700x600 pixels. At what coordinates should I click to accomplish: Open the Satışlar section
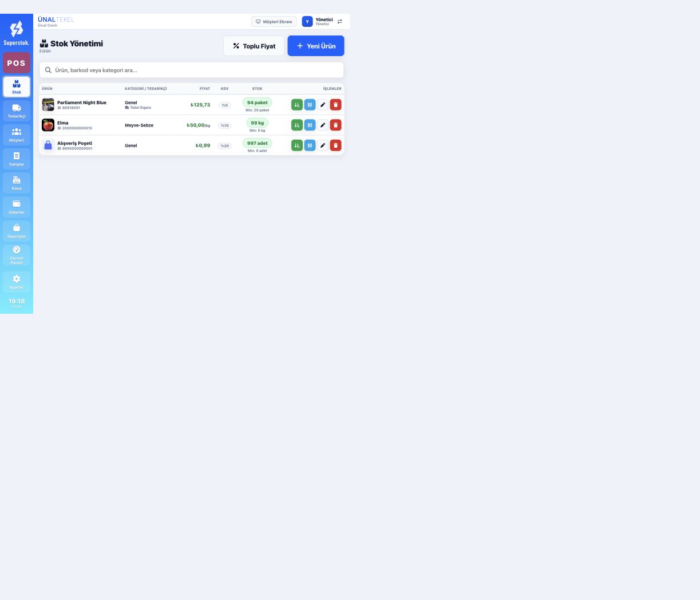tap(17, 159)
